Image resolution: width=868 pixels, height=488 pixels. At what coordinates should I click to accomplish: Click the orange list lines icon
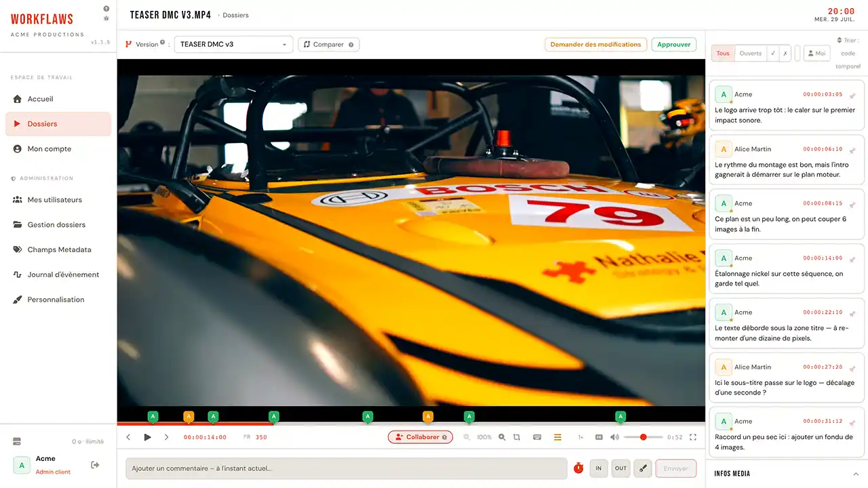pyautogui.click(x=557, y=437)
